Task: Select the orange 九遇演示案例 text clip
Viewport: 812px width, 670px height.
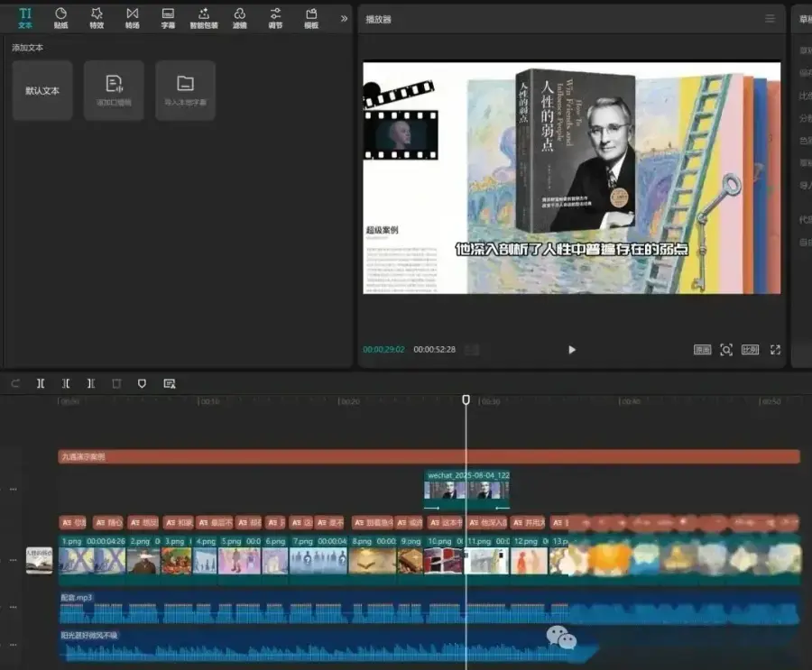Action: (x=429, y=456)
